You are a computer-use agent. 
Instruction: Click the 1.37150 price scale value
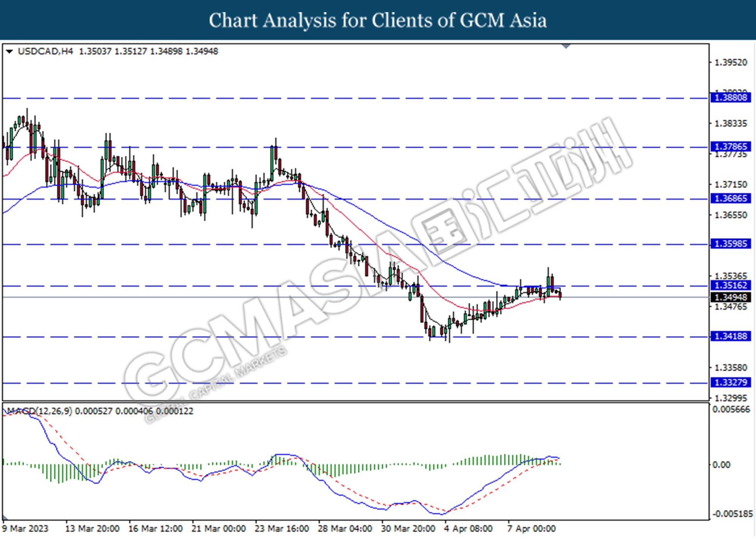tap(731, 185)
